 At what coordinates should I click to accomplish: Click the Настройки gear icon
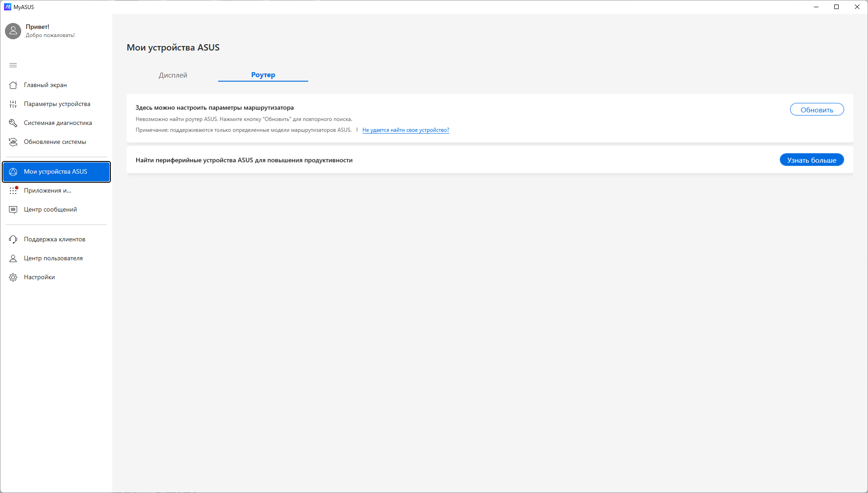13,277
